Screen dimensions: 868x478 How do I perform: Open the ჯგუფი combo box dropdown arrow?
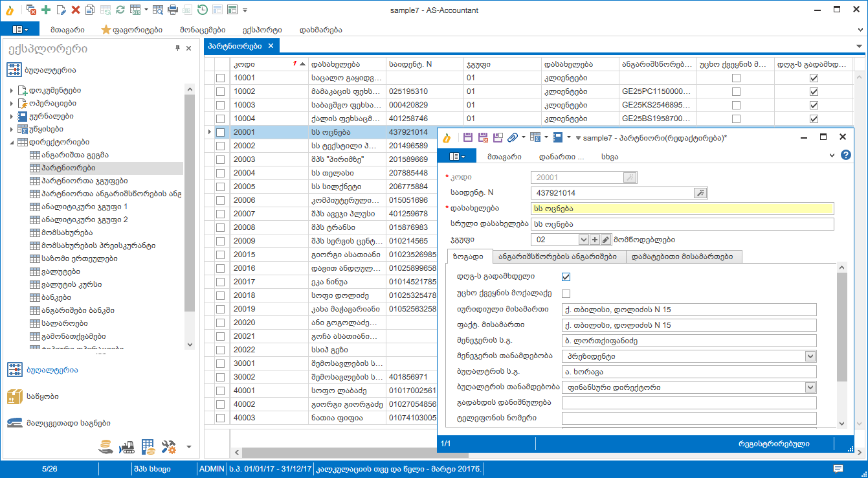pos(583,240)
